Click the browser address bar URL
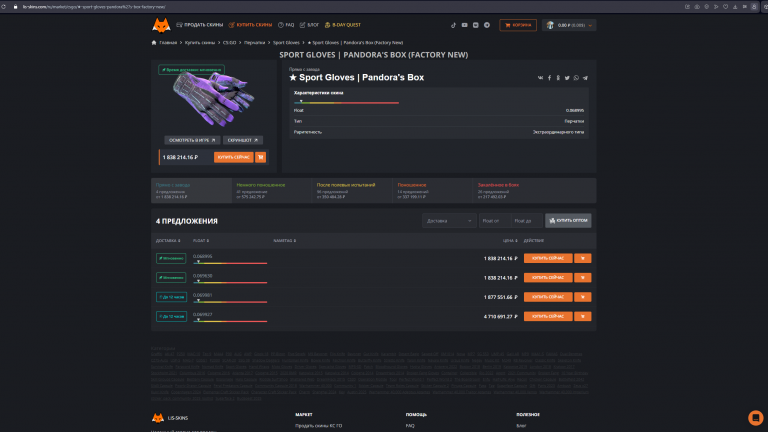The width and height of the screenshot is (768, 432). point(94,7)
